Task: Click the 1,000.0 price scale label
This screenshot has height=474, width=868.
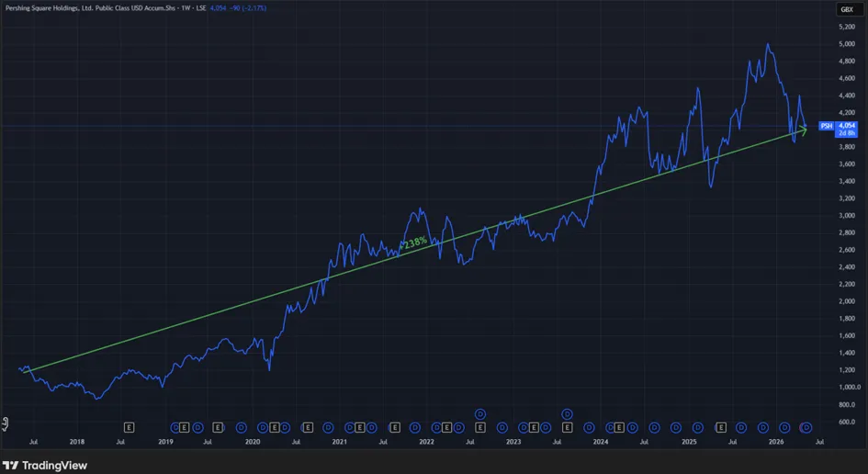Action: 849,387
